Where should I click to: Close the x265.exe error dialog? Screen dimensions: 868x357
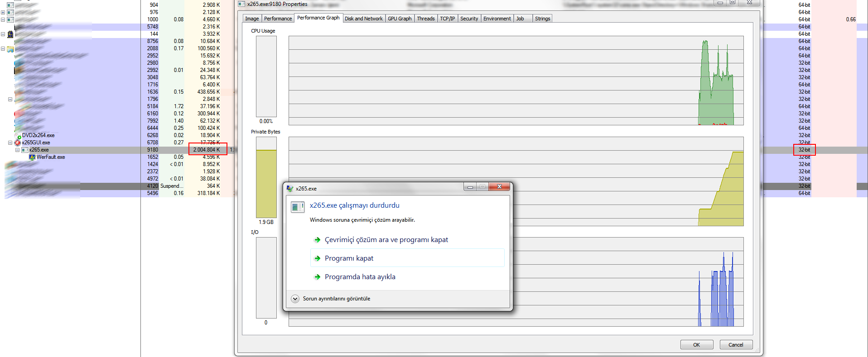499,186
